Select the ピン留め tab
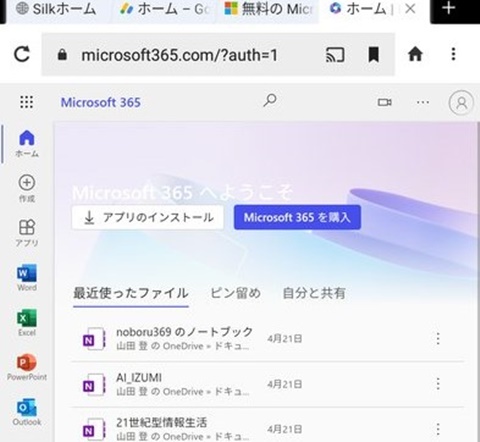The height and width of the screenshot is (442, 480). [235, 293]
